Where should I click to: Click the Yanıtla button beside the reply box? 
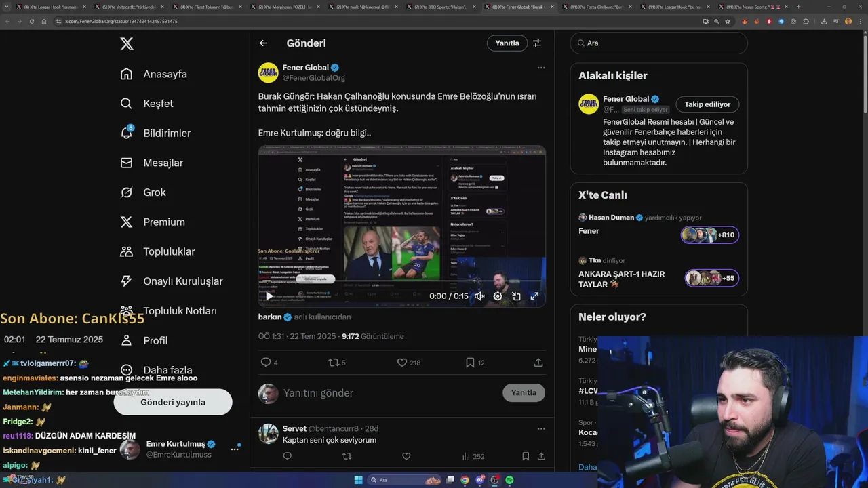[524, 392]
